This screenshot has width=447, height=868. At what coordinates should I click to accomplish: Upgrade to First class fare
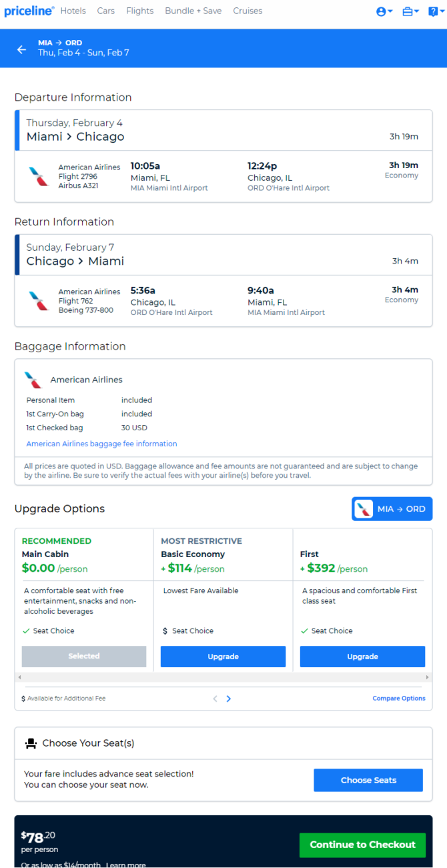(362, 657)
